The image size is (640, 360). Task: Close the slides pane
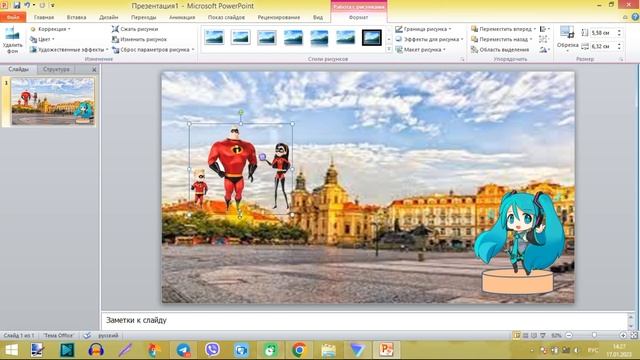pyautogui.click(x=94, y=69)
